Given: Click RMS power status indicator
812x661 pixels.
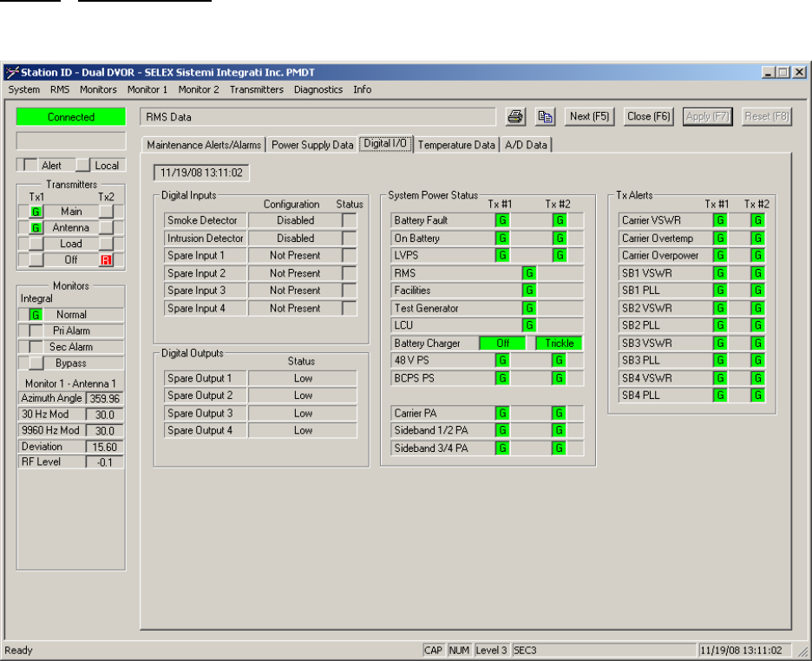Looking at the screenshot, I should [528, 273].
